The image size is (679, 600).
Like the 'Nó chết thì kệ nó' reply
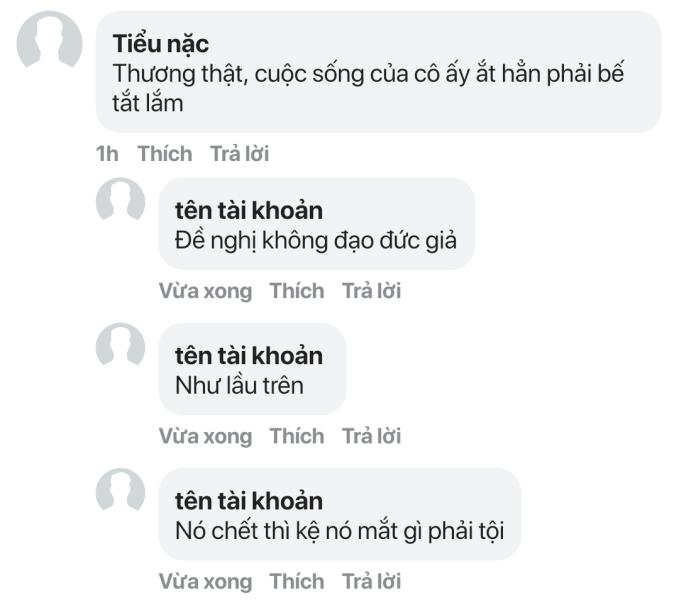(x=297, y=581)
